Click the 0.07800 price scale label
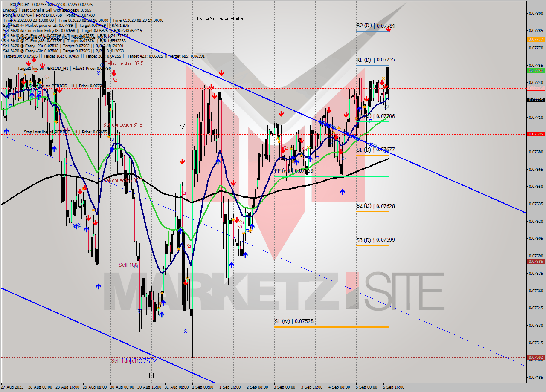 pyautogui.click(x=535, y=13)
